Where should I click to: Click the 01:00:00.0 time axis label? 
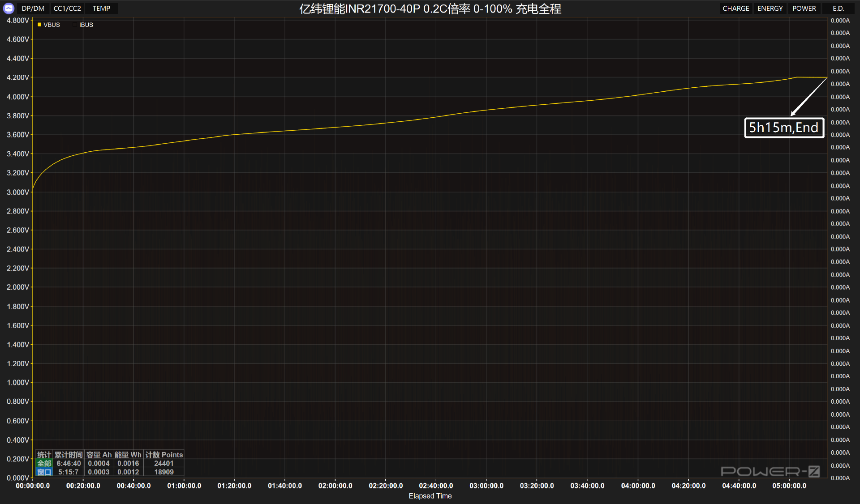(x=184, y=486)
